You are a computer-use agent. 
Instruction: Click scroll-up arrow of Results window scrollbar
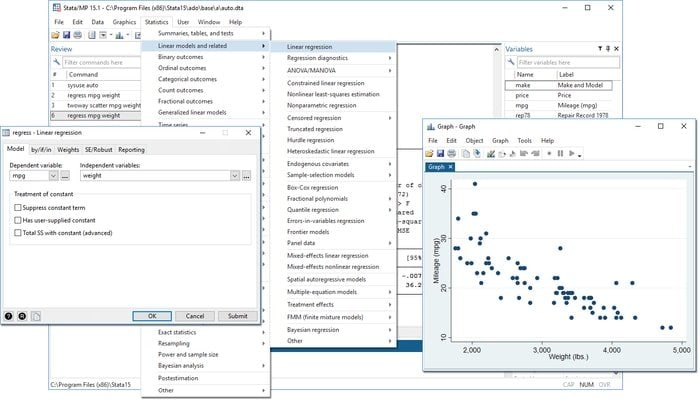[x=496, y=50]
